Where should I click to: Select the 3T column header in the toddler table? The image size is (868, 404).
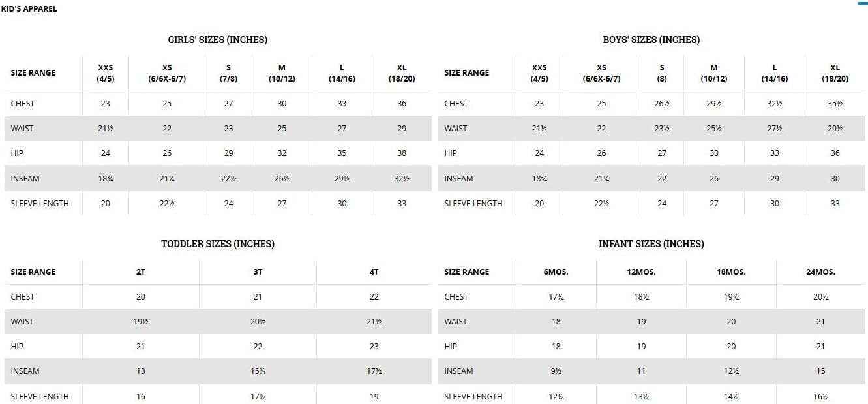(258, 272)
